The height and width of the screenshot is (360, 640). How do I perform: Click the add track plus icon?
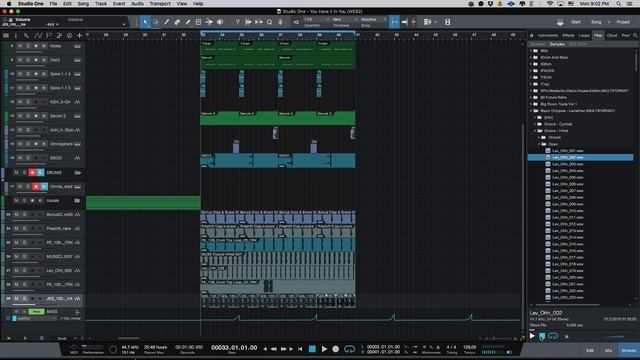tap(79, 36)
